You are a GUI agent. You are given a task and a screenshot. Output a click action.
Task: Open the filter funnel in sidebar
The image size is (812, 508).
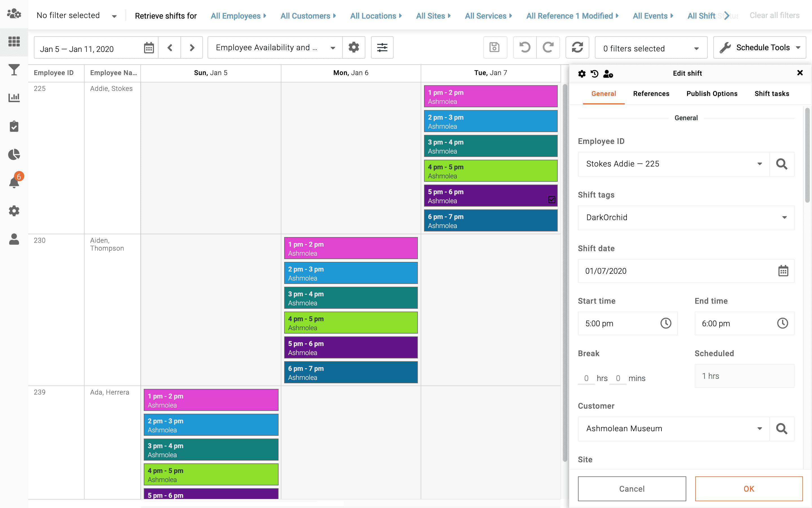(14, 70)
